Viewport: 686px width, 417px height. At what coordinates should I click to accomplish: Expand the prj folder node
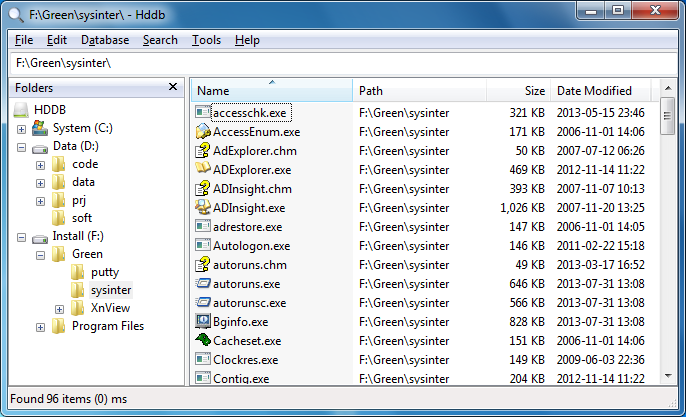(40, 201)
